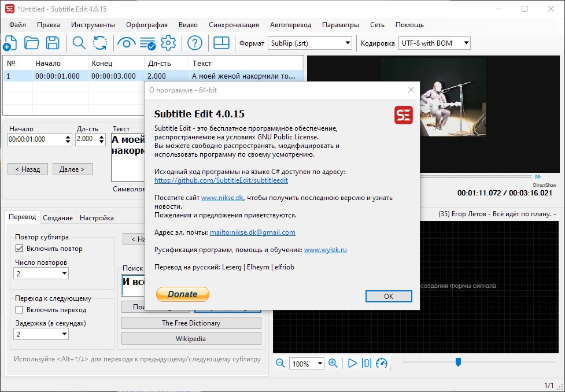Open the Кодировка UTF-8 with BOM dropdown
The height and width of the screenshot is (392, 565).
click(x=434, y=43)
